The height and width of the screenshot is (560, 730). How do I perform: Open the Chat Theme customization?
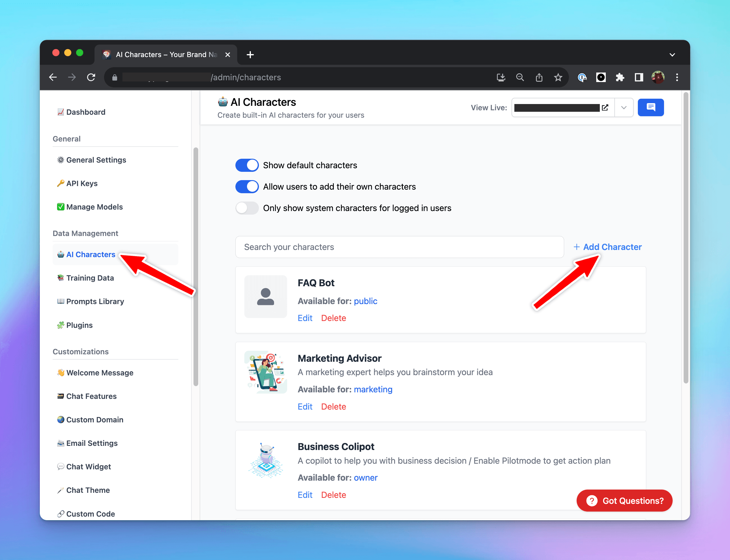click(88, 490)
